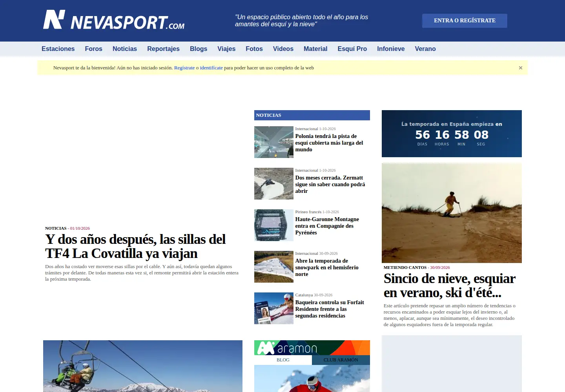Go to Noticias in navigation bar
The height and width of the screenshot is (392, 565).
(x=125, y=49)
